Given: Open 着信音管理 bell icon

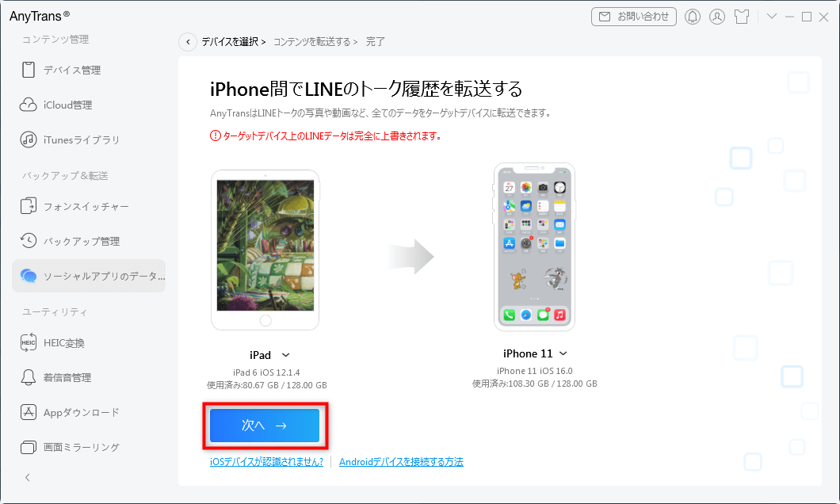Looking at the screenshot, I should click(x=28, y=377).
